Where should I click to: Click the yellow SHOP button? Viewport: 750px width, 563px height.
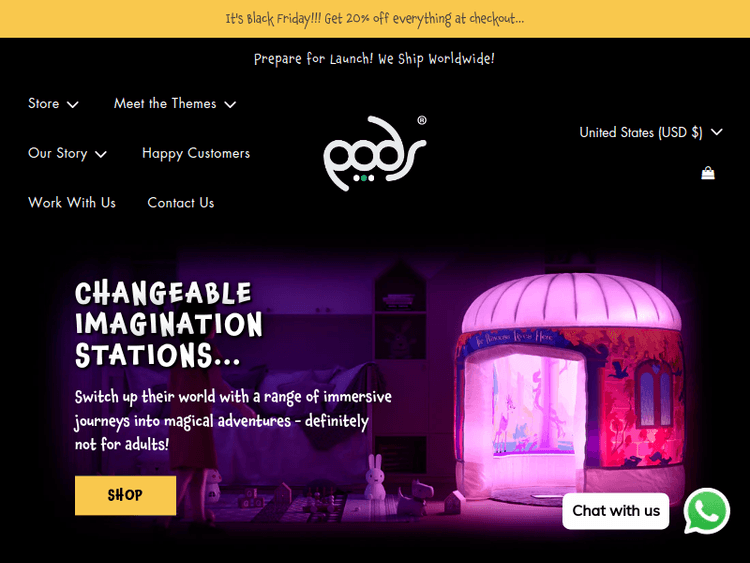[x=125, y=496]
